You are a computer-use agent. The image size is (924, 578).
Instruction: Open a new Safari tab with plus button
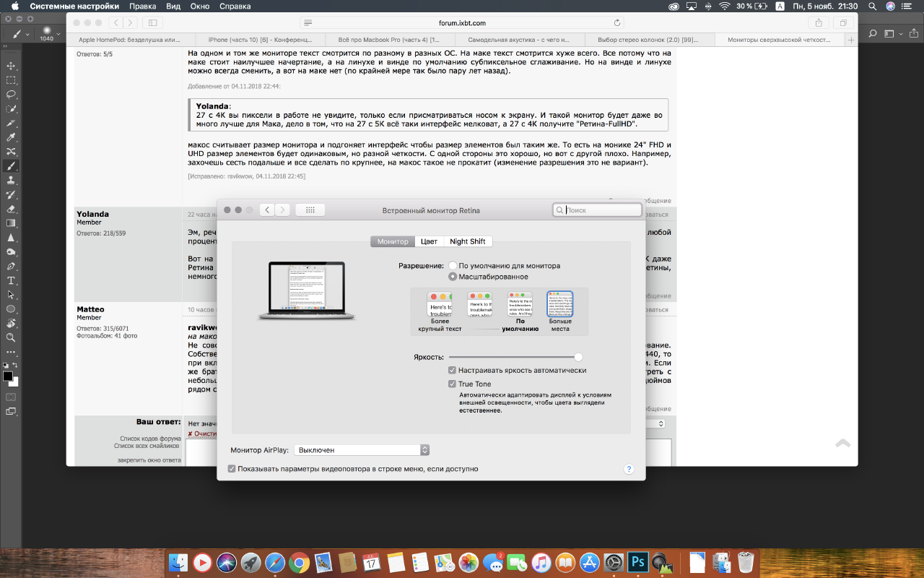pyautogui.click(x=852, y=40)
